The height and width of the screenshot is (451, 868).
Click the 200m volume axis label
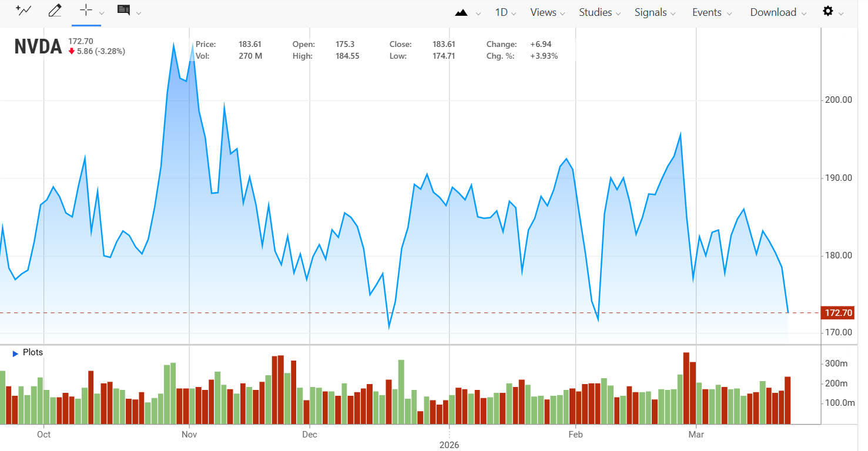tap(836, 383)
